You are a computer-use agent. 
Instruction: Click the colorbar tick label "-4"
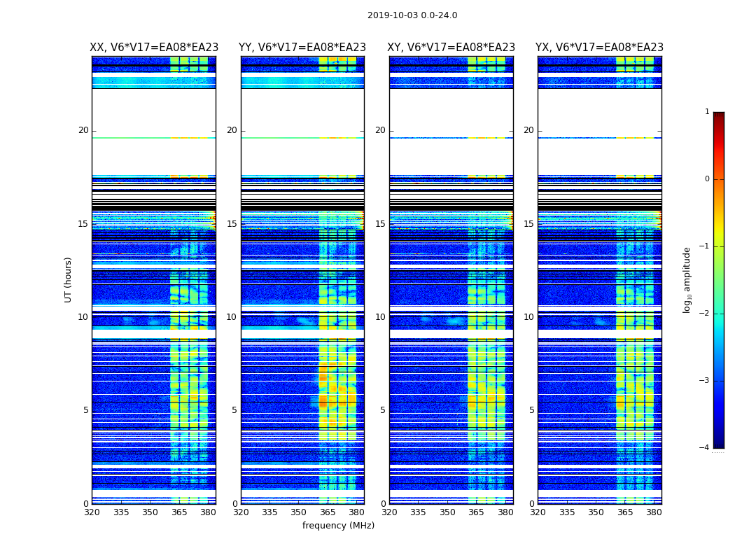pyautogui.click(x=706, y=448)
